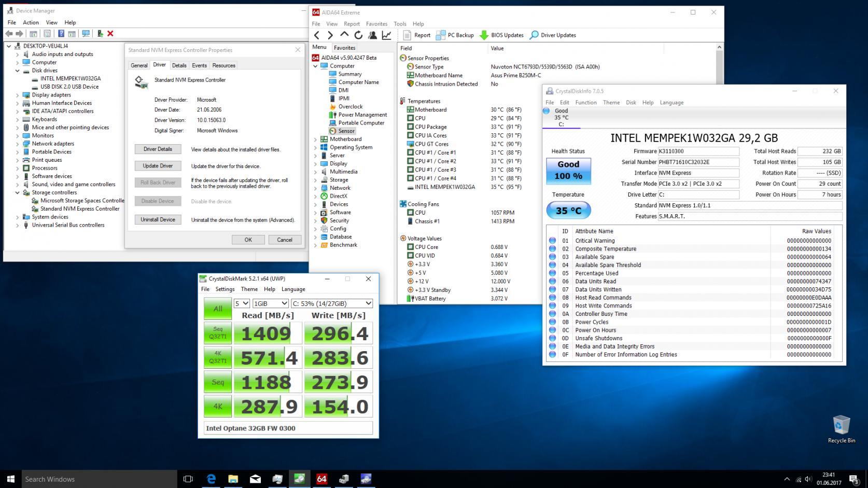
Task: Open the test size 1GiB dropdown
Action: [x=270, y=303]
